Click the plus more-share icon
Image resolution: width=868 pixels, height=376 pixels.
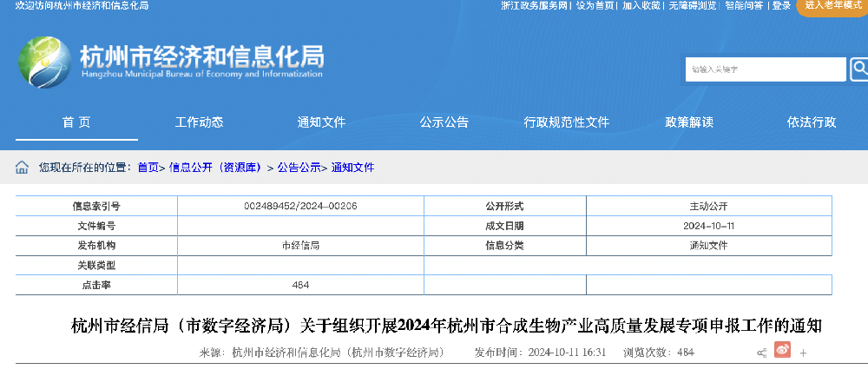pyautogui.click(x=803, y=353)
